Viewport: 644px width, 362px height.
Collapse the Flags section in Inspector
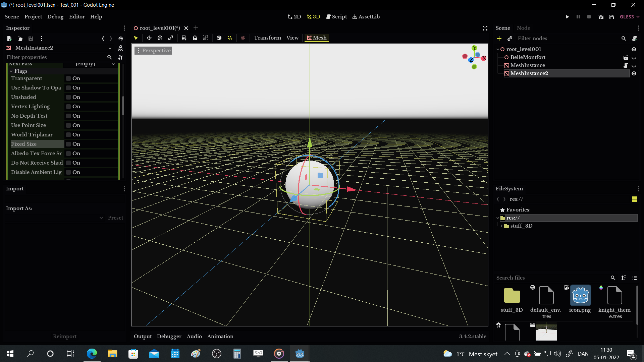pos(11,71)
